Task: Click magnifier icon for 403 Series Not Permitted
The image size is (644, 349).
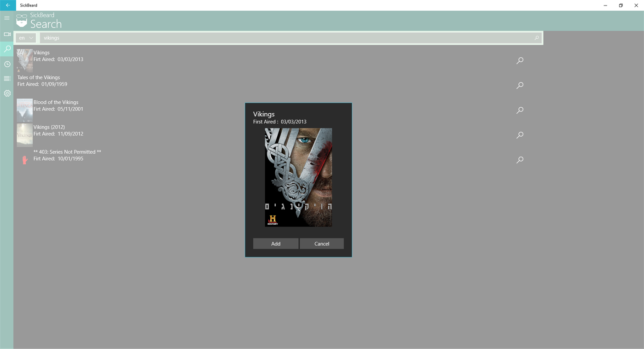Action: tap(520, 160)
